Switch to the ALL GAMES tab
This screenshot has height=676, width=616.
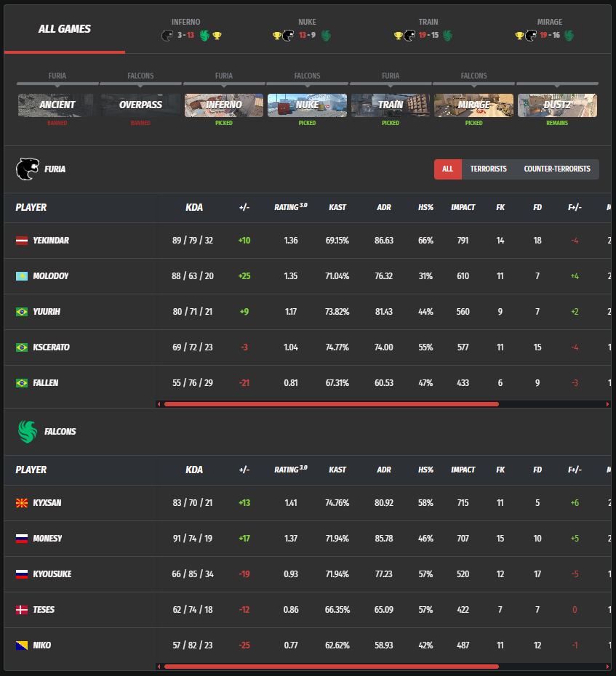coord(64,29)
